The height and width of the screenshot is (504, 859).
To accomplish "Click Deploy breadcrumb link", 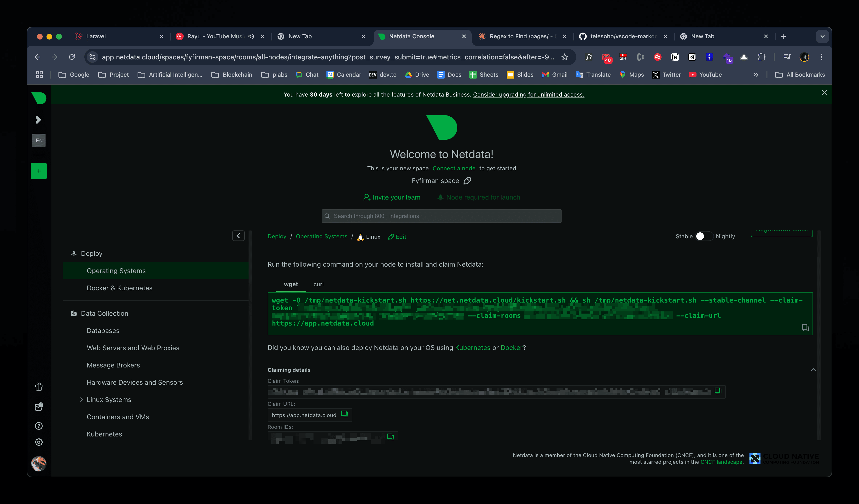I will (x=277, y=236).
